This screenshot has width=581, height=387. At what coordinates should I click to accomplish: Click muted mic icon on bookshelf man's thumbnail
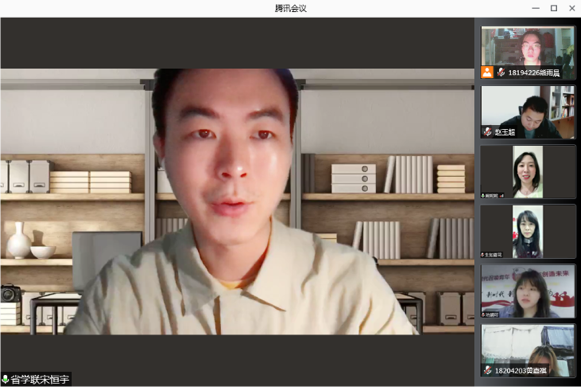(x=488, y=132)
